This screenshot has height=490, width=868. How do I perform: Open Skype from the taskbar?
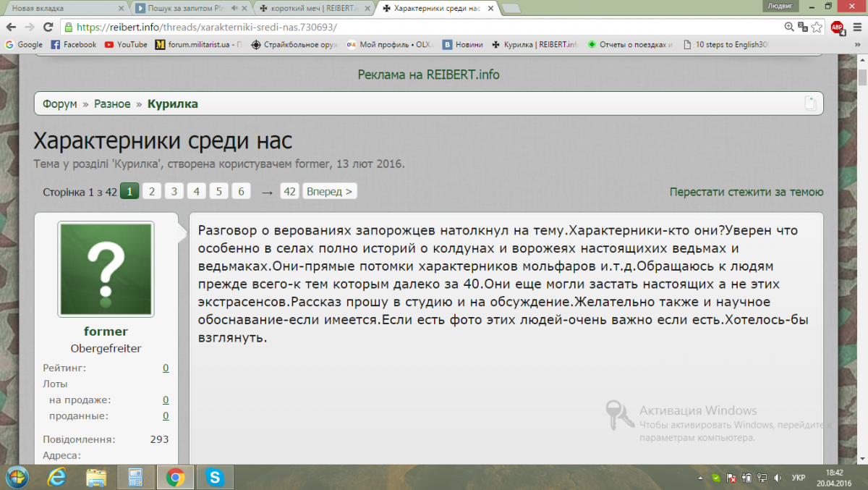[x=214, y=477]
